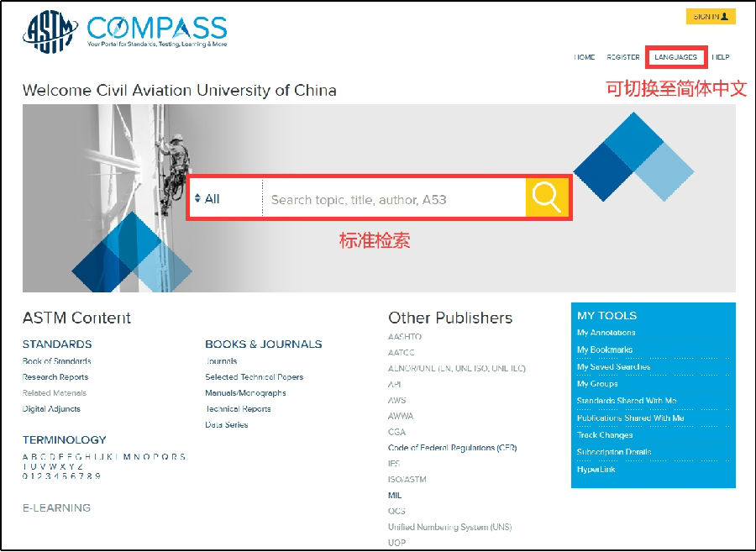756x552 pixels.
Task: Click the ASTM Compass logo
Action: (124, 33)
